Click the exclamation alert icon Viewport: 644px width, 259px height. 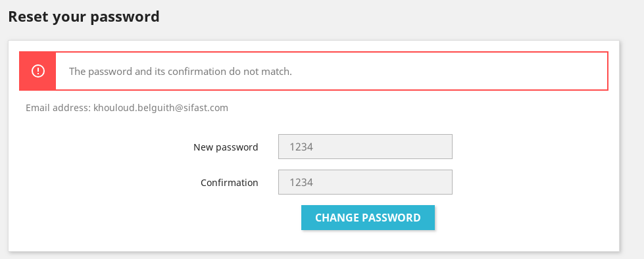tap(37, 71)
